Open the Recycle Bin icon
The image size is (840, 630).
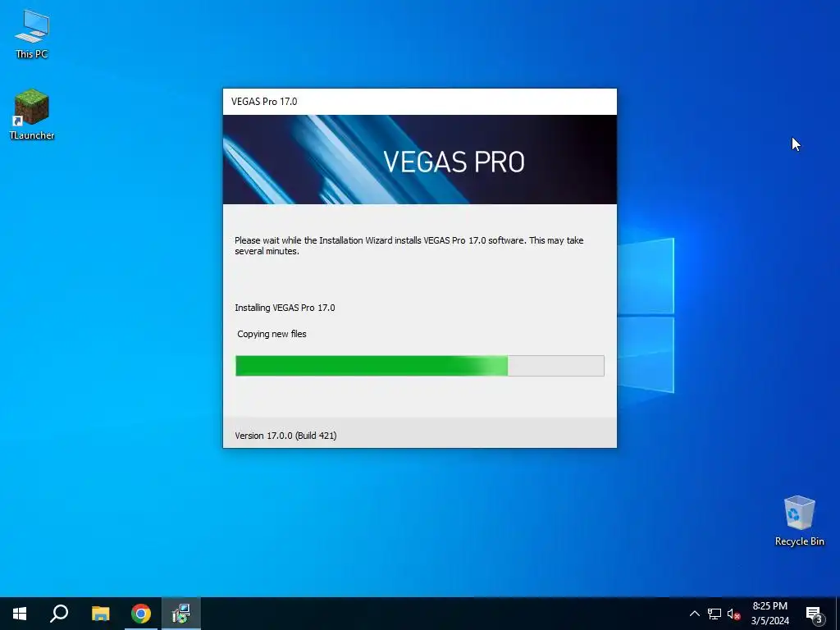799,521
